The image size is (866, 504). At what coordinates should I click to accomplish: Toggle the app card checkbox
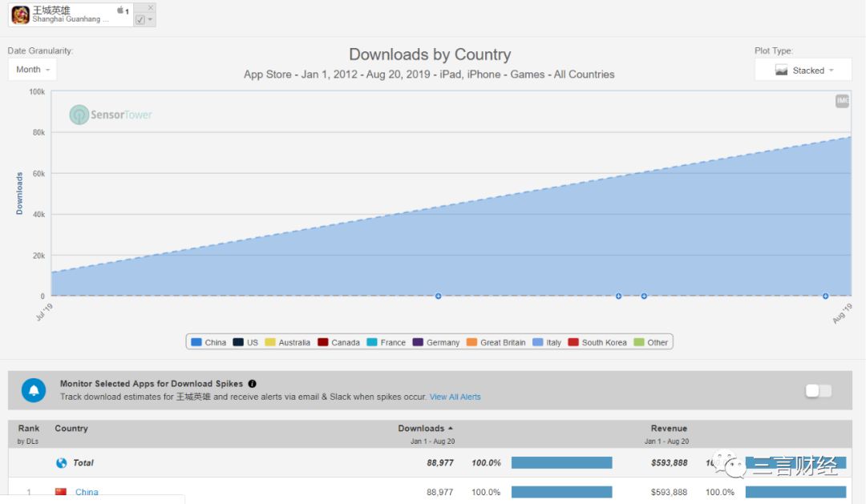point(140,19)
